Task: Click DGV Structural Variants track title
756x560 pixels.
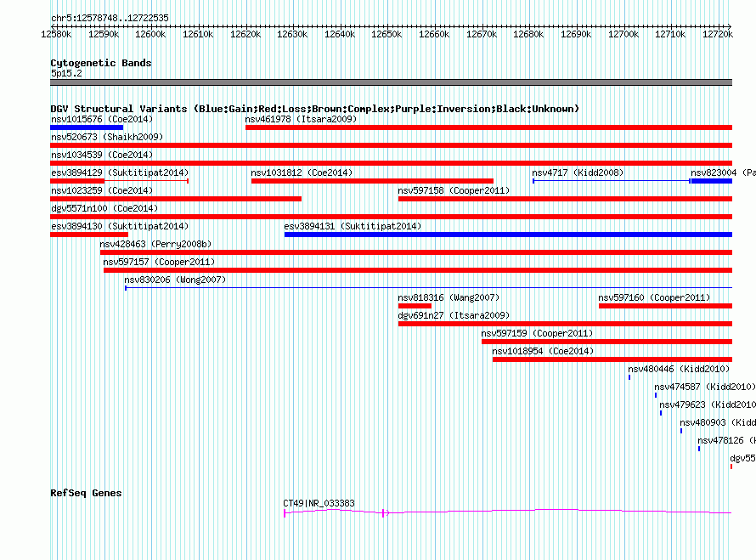Action: [314, 109]
